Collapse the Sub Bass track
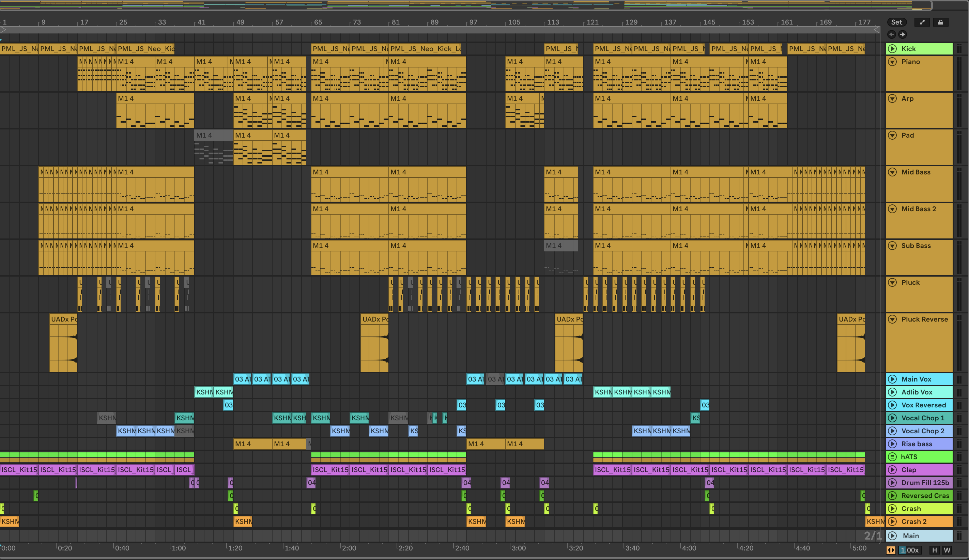Screen dimensions: 969x560 (892, 246)
